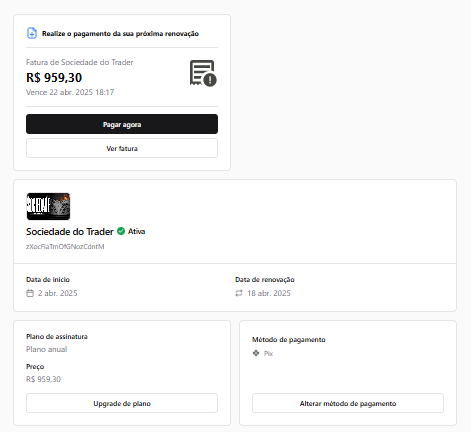
Task: Click the subscription ID code text
Action: pyautogui.click(x=65, y=247)
